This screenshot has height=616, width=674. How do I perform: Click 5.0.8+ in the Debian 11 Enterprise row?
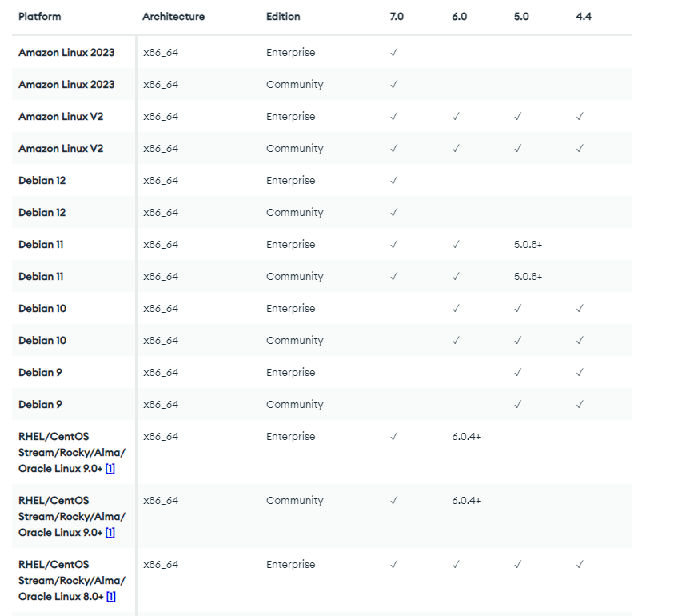click(528, 245)
